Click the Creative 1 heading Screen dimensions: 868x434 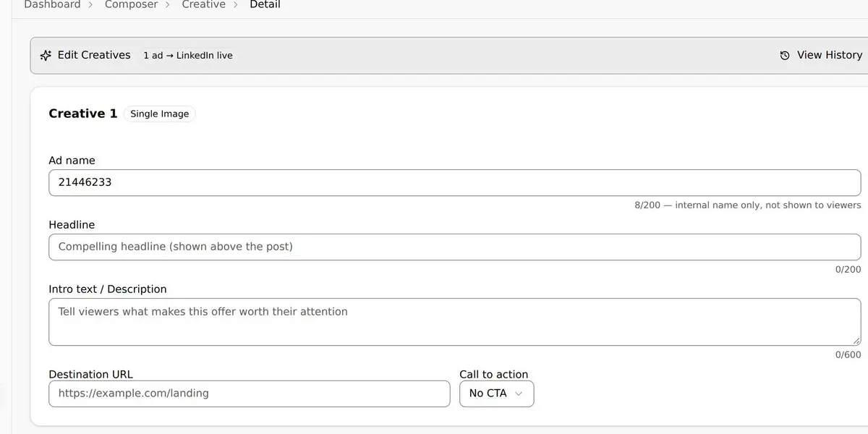pos(82,114)
